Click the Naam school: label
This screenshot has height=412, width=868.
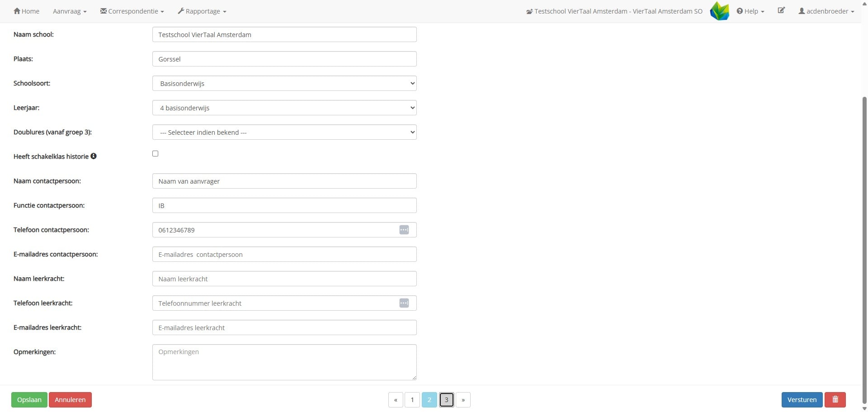point(33,34)
